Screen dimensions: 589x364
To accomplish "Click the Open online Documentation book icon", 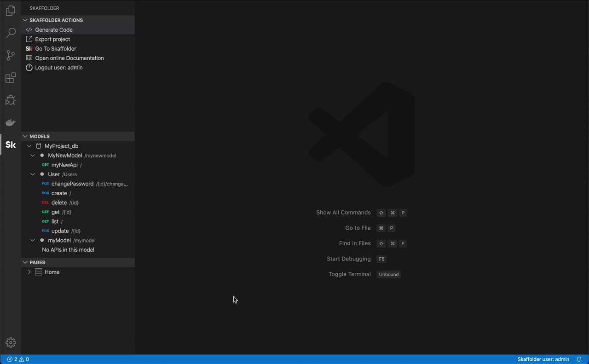I will [29, 58].
